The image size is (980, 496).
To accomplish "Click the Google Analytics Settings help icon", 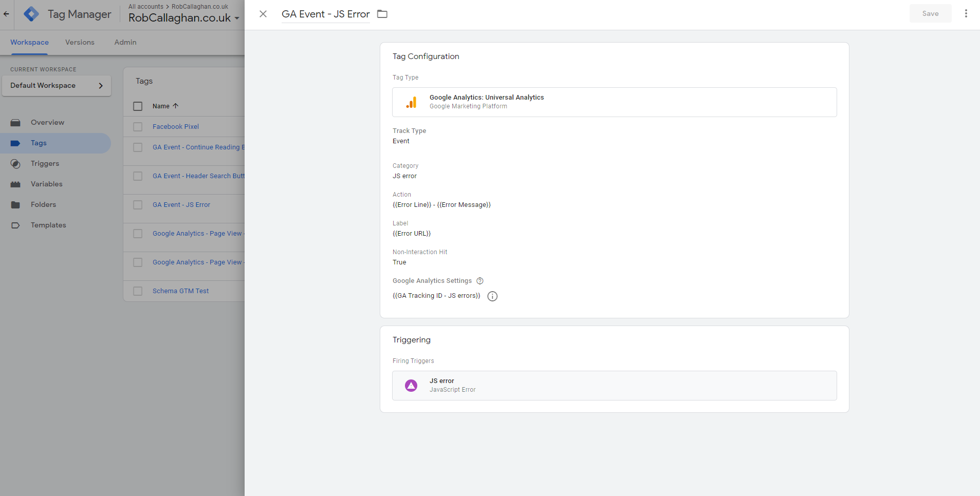I will [479, 281].
